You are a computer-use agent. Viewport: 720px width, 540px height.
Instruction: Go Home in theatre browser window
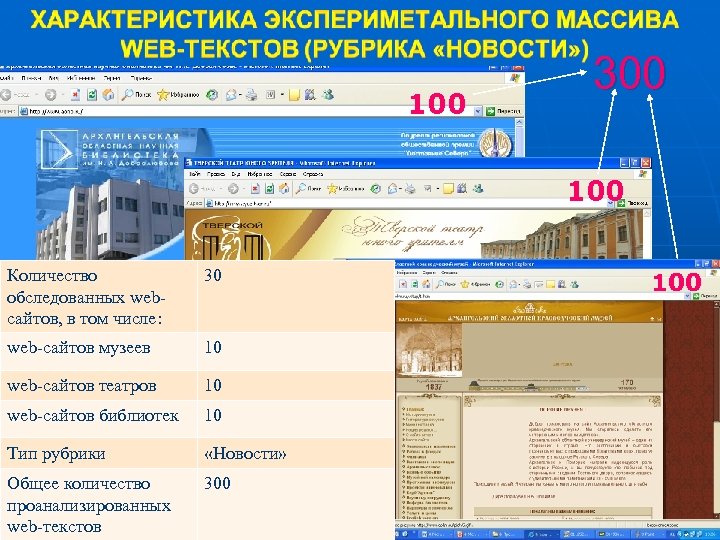pyautogui.click(x=284, y=189)
